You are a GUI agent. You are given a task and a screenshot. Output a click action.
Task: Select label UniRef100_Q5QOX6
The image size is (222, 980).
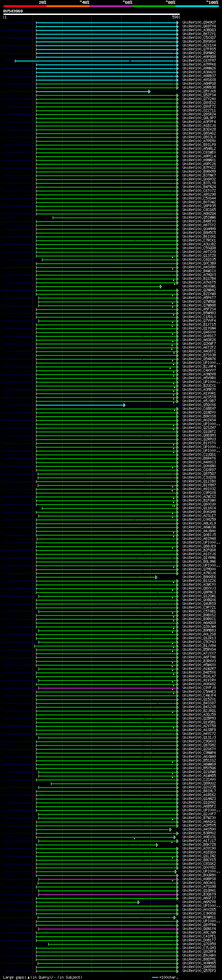coord(199,405)
